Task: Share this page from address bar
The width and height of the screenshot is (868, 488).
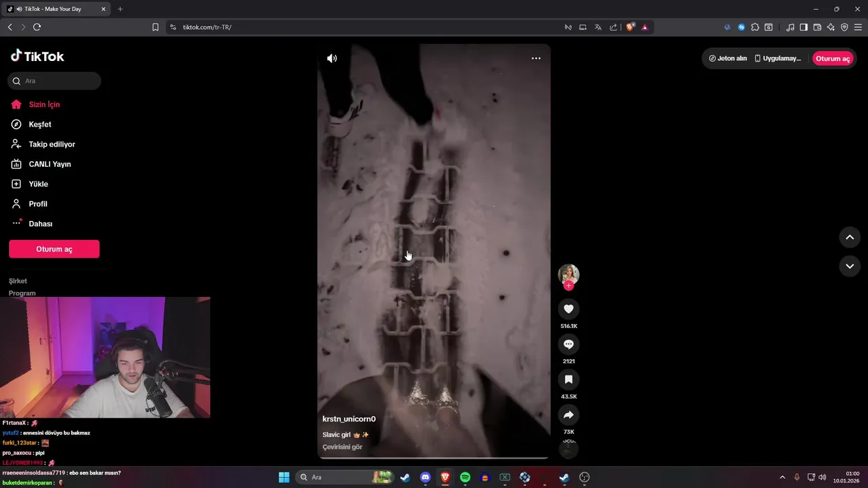Action: (613, 27)
